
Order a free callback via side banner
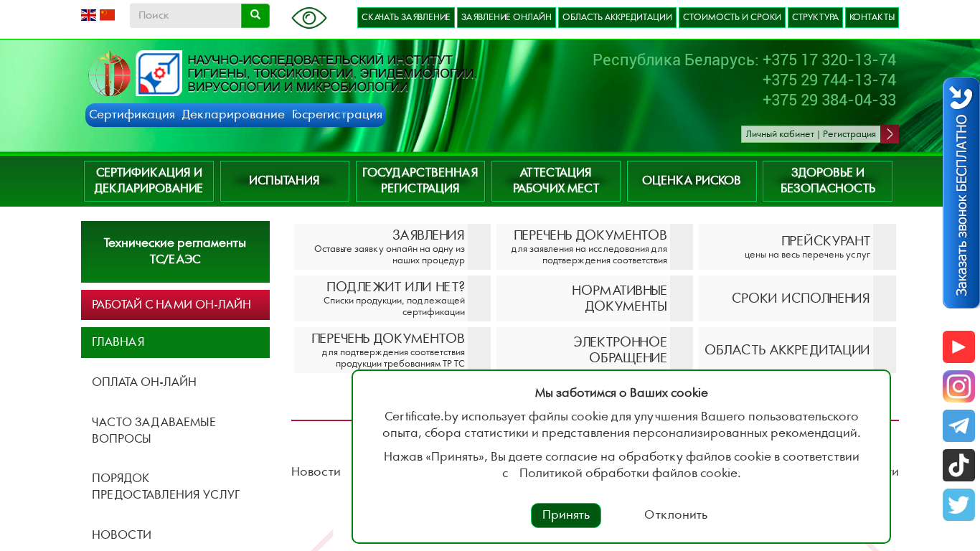tap(961, 193)
